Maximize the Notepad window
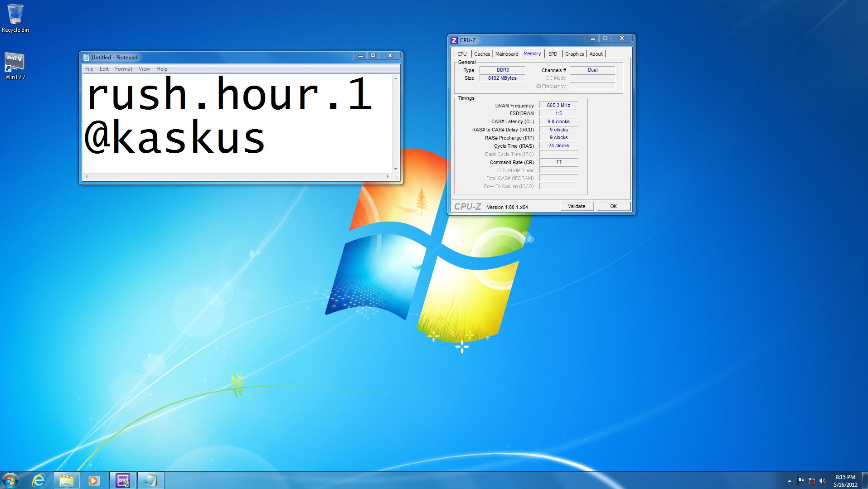The image size is (868, 489). (373, 56)
